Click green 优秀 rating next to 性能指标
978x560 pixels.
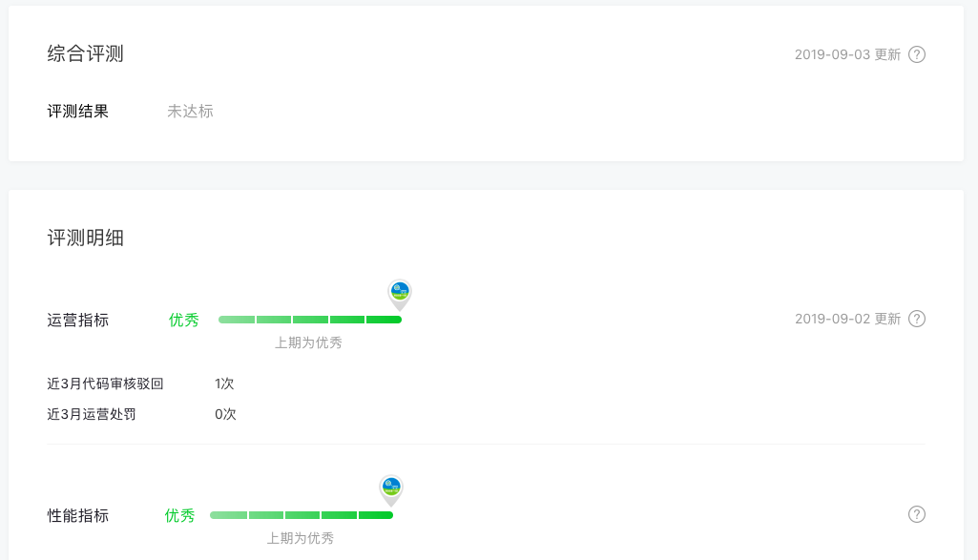click(x=179, y=516)
